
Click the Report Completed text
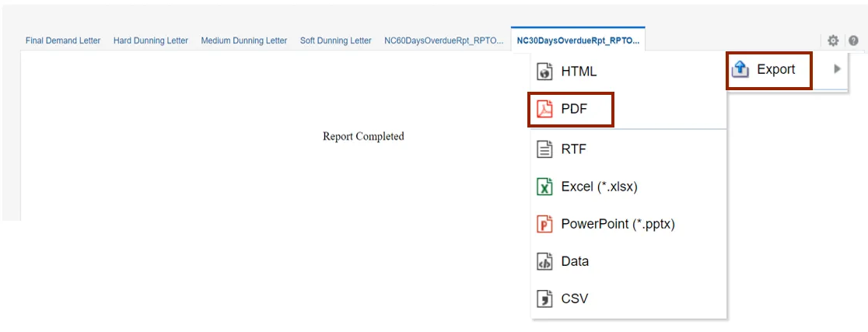point(363,136)
